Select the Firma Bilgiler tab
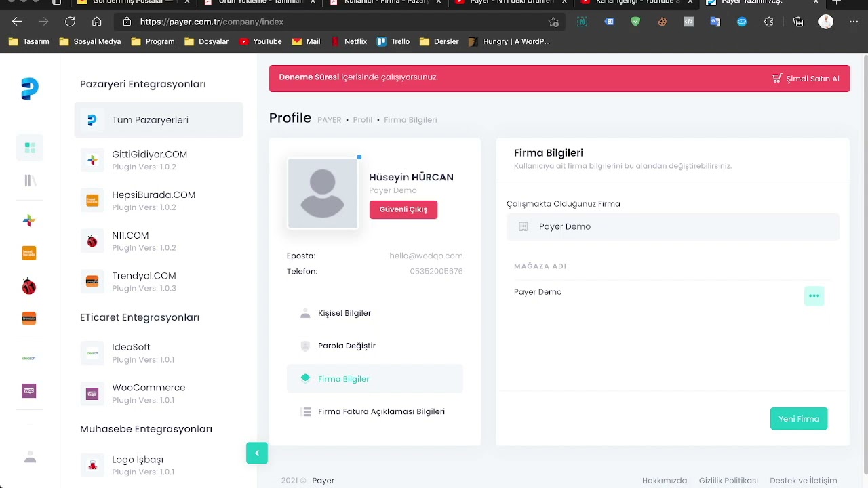Image resolution: width=868 pixels, height=488 pixels. tap(375, 379)
